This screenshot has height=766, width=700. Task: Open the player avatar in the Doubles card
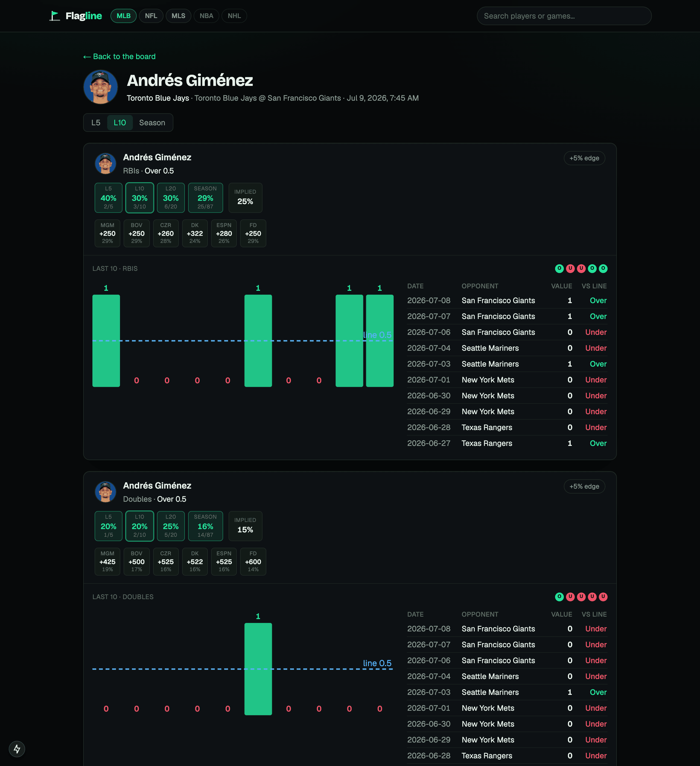point(106,492)
